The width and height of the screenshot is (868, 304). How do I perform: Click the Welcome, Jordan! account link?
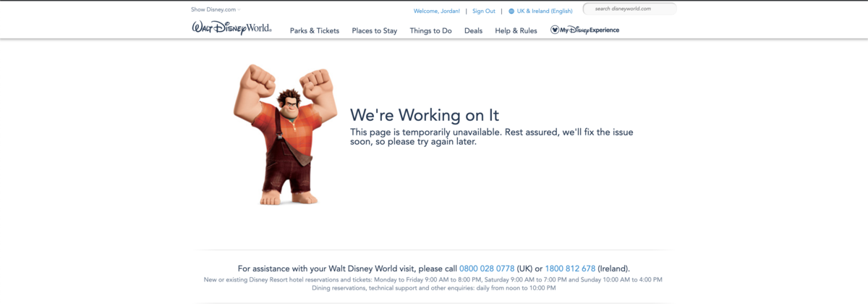436,11
